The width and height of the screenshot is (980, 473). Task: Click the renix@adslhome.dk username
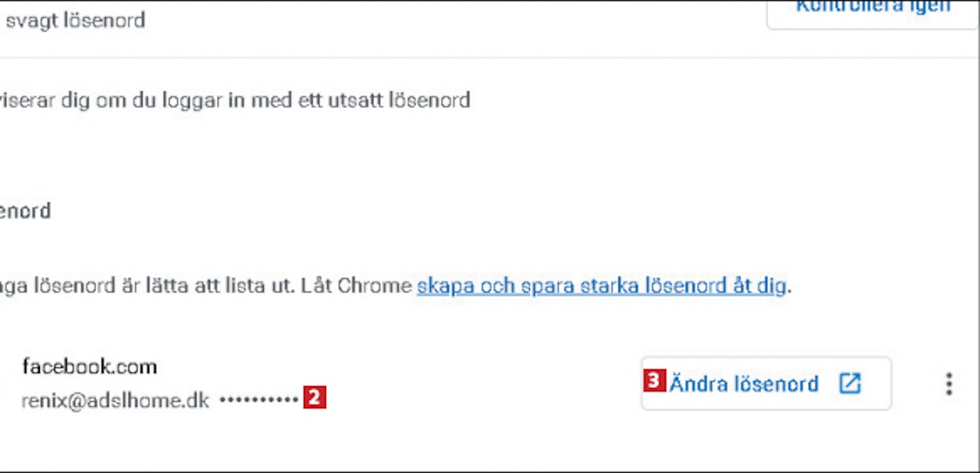click(116, 400)
